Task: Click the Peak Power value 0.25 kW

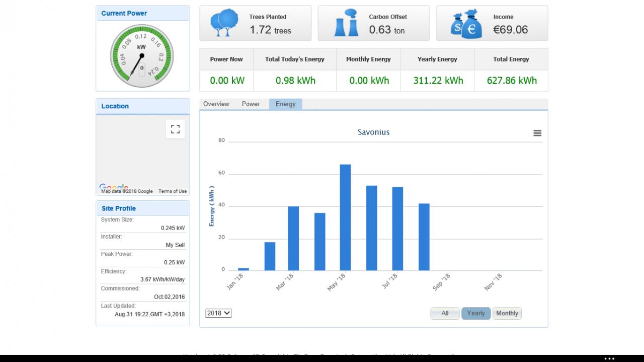Action: tap(174, 262)
